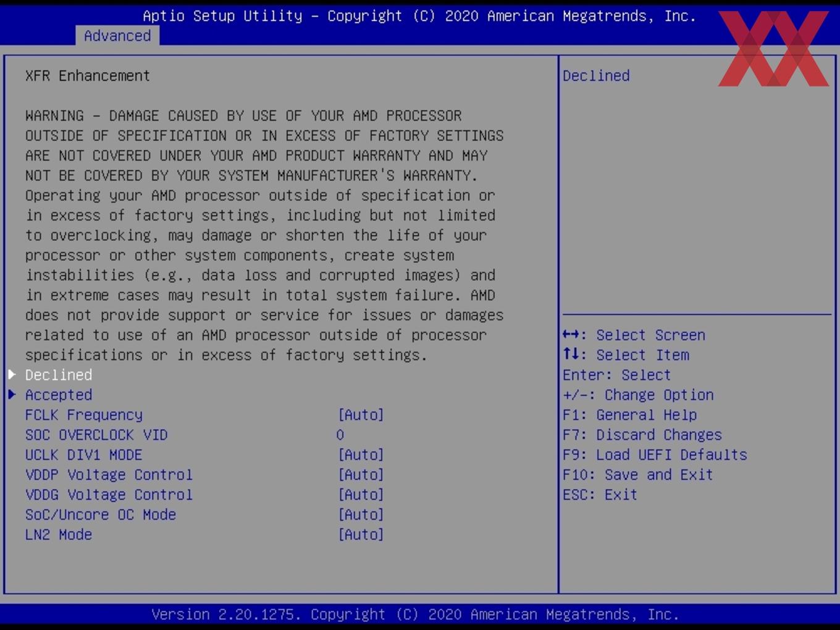Click the Select Screen key hint
Image resolution: width=840 pixels, height=630 pixels.
(x=634, y=335)
